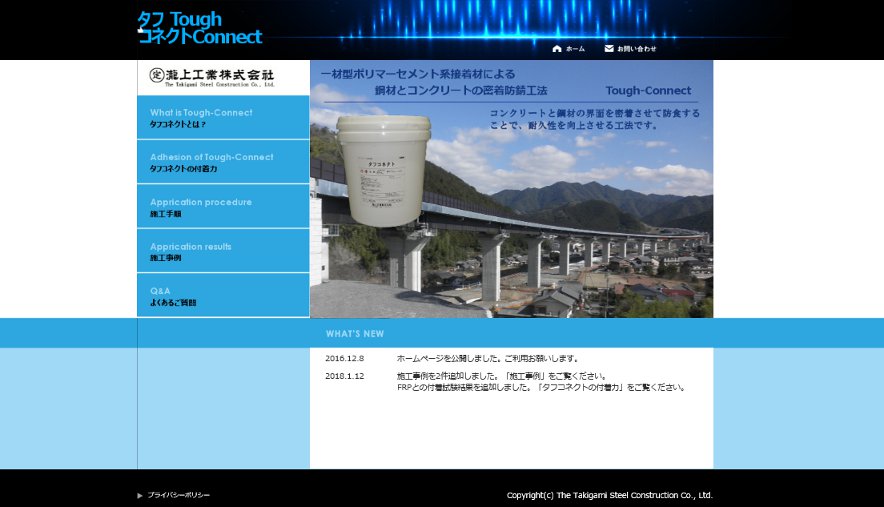Click the copyright Takigami Steel Construction text
This screenshot has height=507, width=884.
pyautogui.click(x=609, y=495)
